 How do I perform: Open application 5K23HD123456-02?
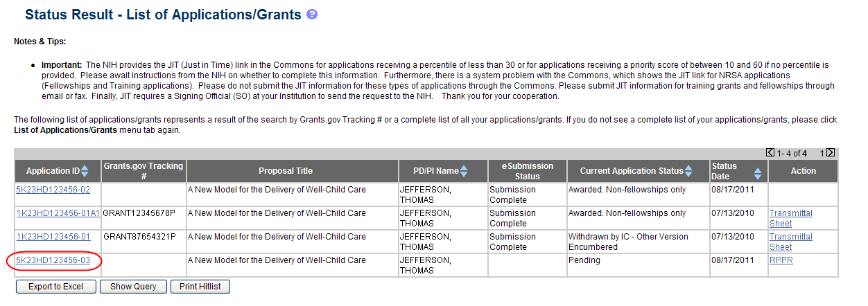(53, 190)
